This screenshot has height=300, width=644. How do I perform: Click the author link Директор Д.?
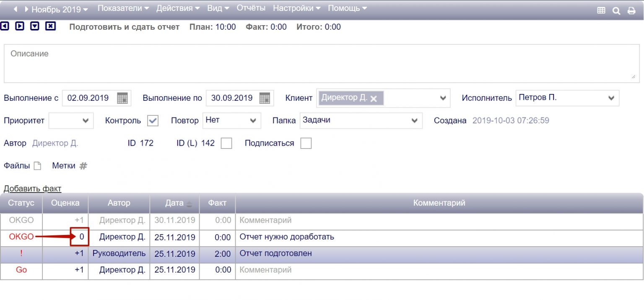pyautogui.click(x=55, y=143)
